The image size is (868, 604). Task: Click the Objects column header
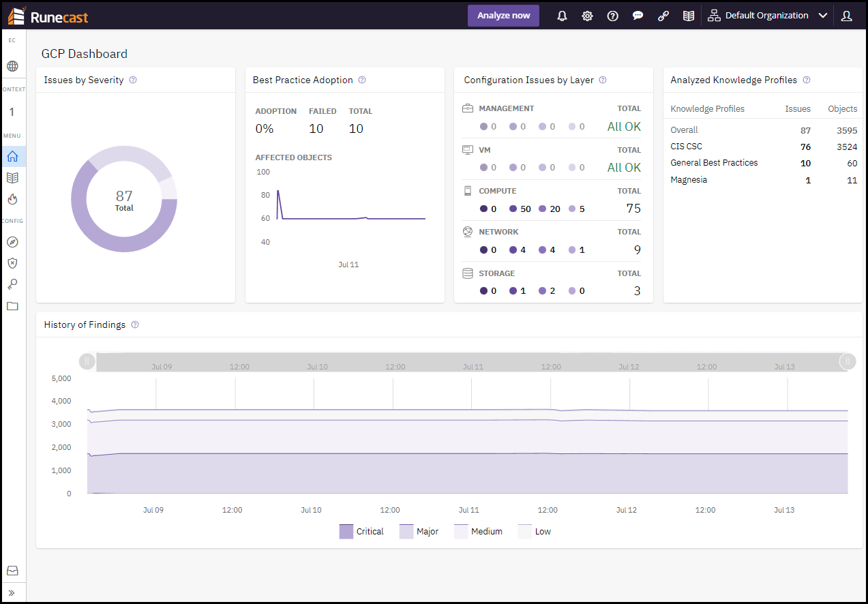pyautogui.click(x=843, y=108)
